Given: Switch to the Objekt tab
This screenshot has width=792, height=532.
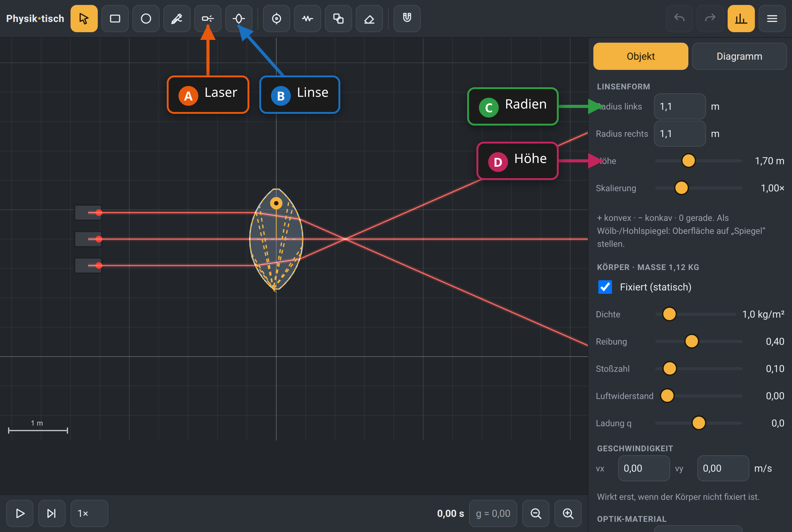Looking at the screenshot, I should 641,56.
